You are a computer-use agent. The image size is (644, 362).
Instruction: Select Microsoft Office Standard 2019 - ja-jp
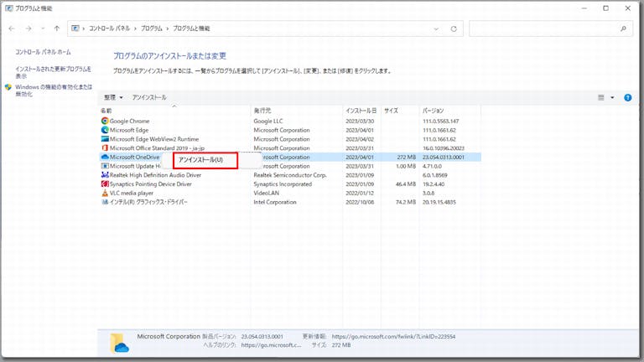[290, 148]
